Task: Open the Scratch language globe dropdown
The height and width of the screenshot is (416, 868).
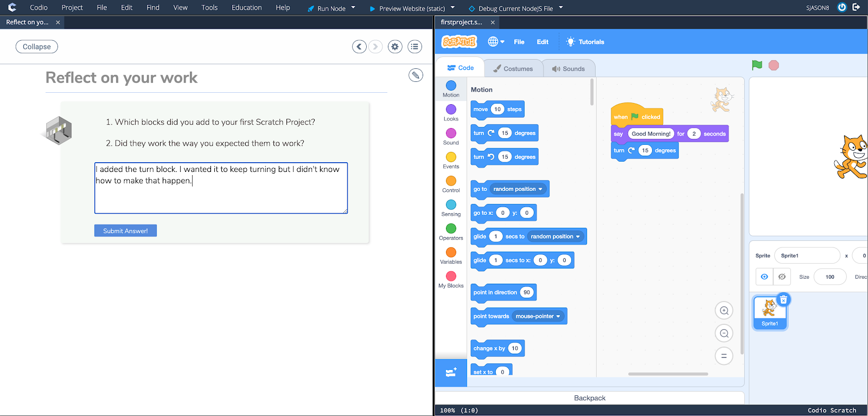Action: point(496,42)
